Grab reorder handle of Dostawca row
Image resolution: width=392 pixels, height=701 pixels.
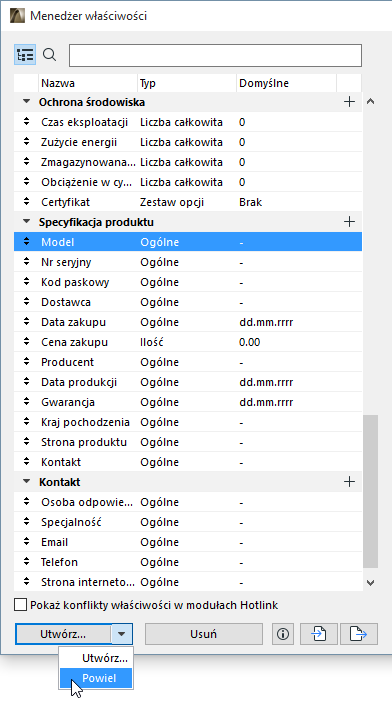26,302
